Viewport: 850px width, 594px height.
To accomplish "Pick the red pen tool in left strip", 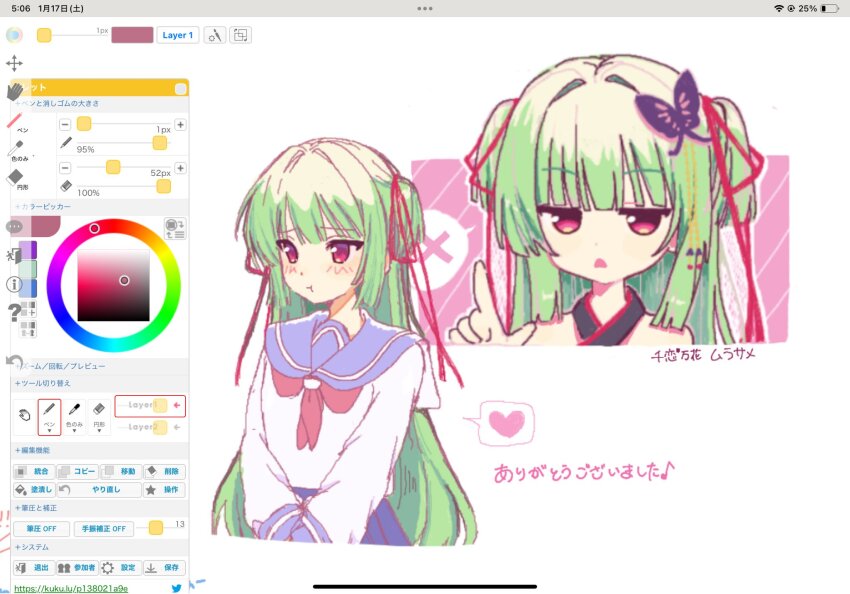I will coord(15,121).
